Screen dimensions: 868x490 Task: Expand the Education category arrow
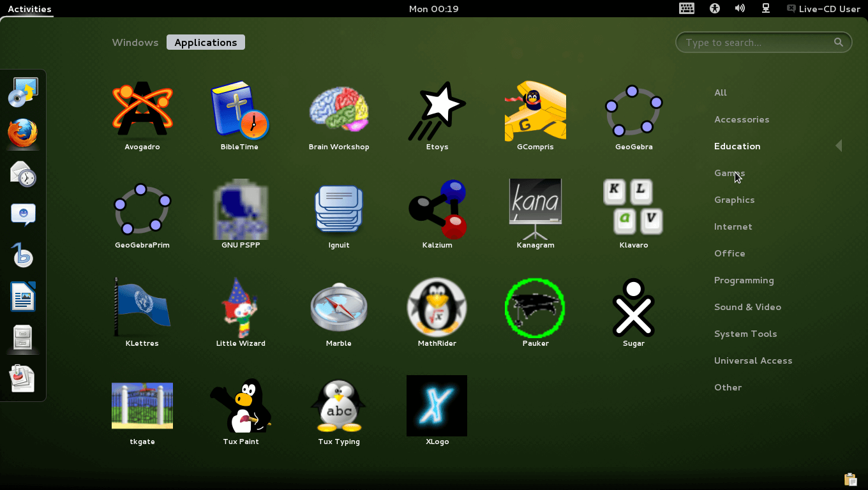point(839,145)
